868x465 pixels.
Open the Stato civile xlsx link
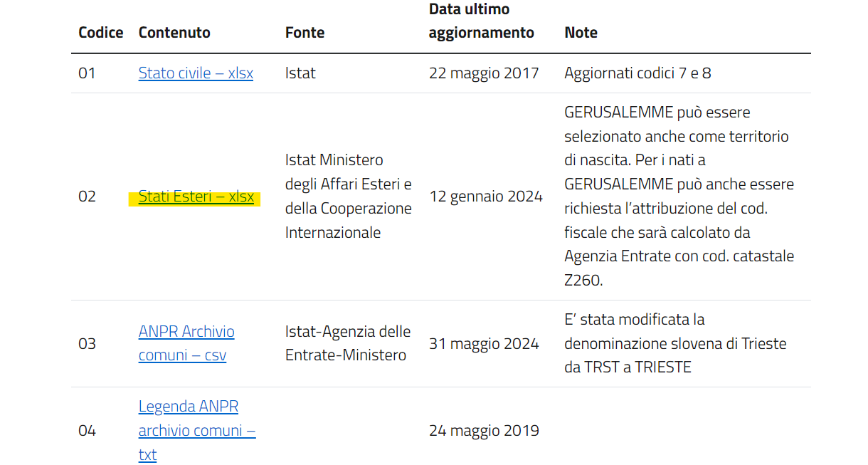196,73
